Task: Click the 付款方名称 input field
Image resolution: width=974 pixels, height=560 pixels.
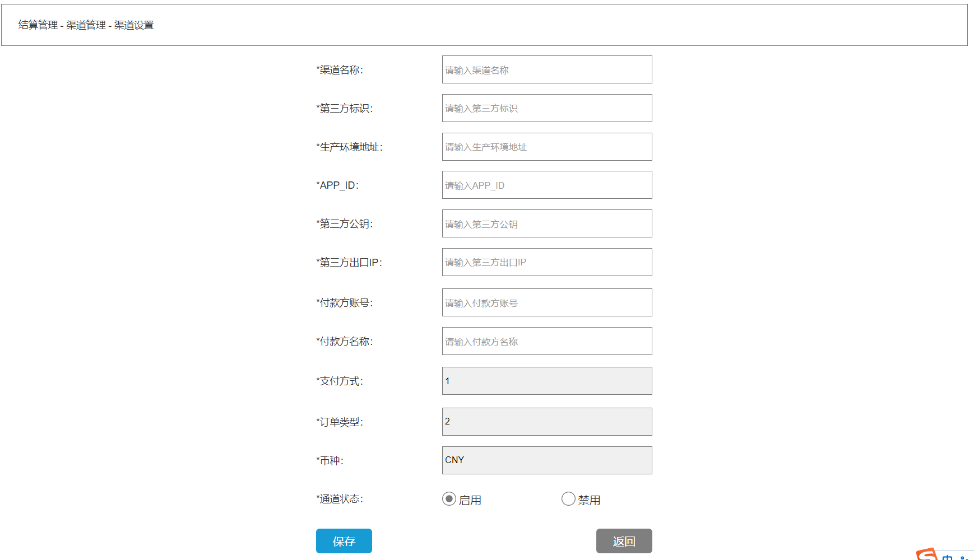Action: 547,341
